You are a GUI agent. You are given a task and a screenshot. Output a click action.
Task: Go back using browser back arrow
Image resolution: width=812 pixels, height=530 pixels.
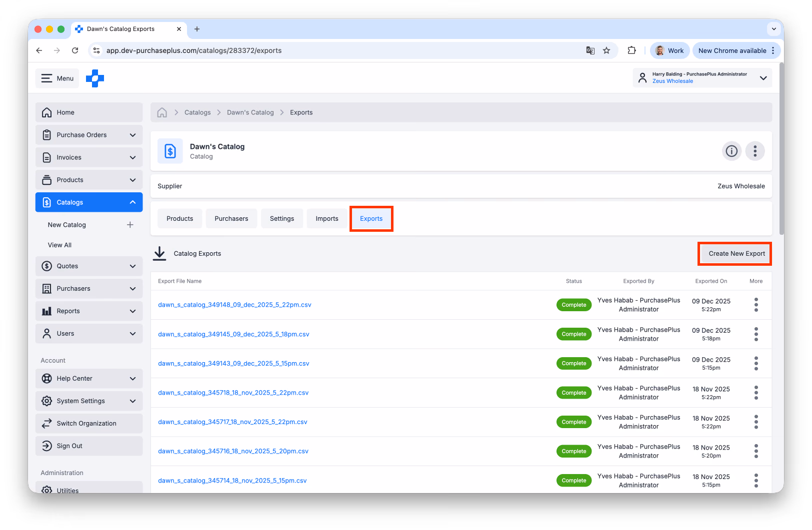coord(39,50)
